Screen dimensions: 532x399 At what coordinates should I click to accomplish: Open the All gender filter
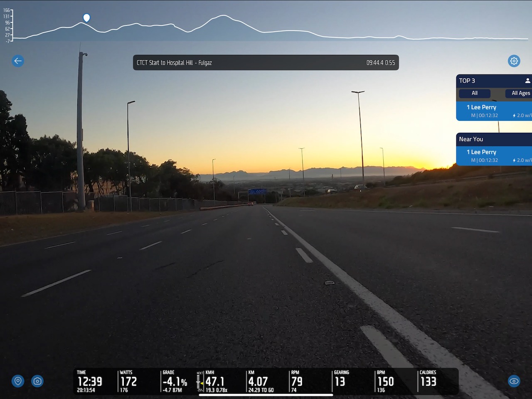click(475, 94)
